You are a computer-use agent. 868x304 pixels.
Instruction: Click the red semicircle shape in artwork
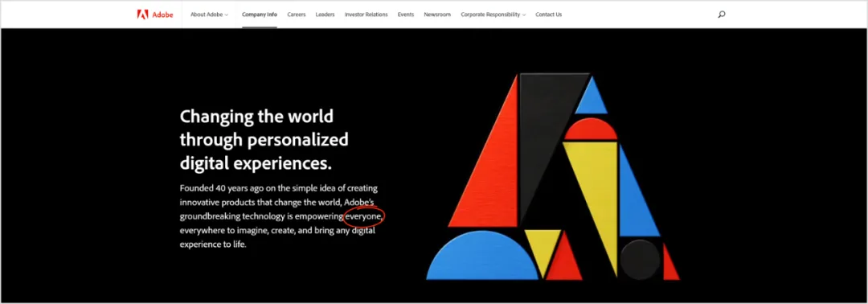click(x=590, y=129)
